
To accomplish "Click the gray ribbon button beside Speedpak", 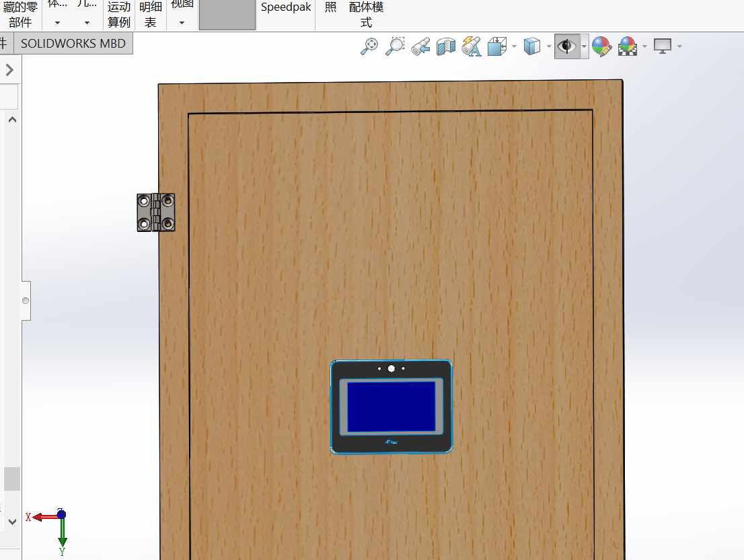I will (x=227, y=15).
